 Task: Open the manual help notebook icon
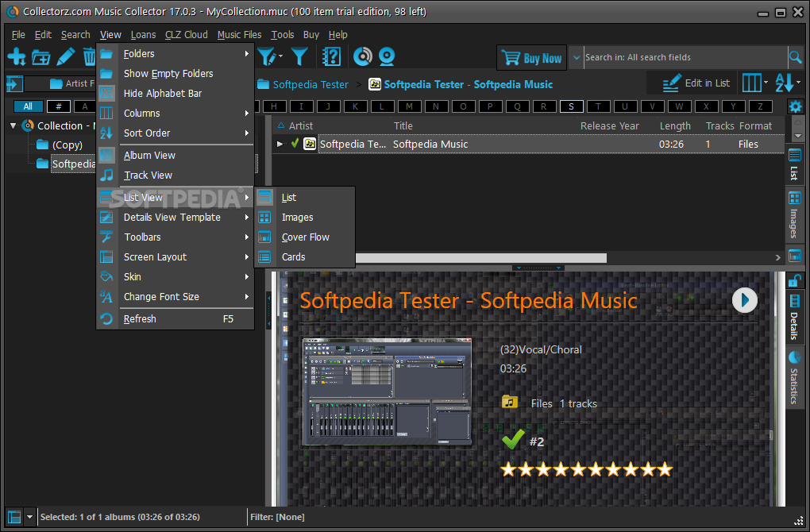point(331,56)
